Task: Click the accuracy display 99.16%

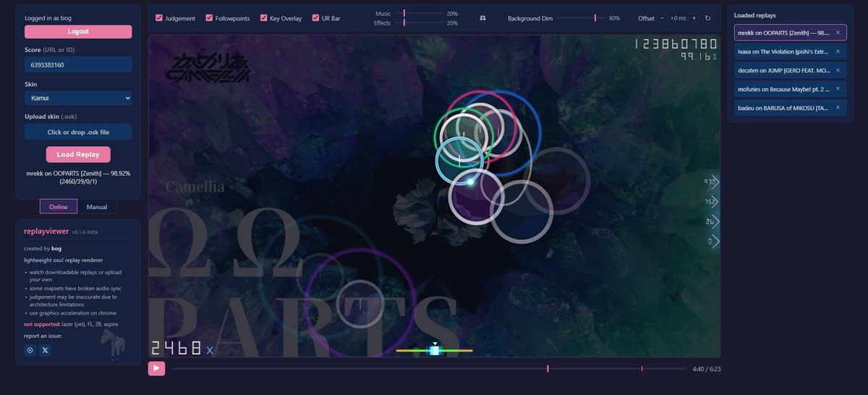Action: click(x=698, y=56)
